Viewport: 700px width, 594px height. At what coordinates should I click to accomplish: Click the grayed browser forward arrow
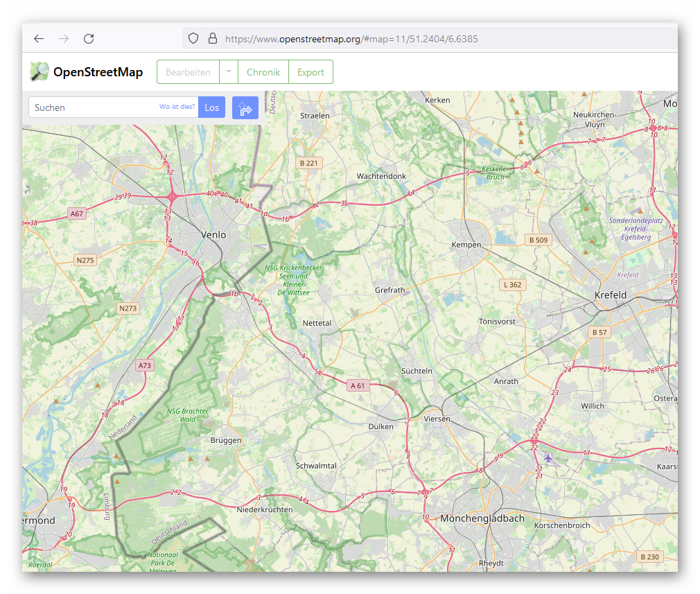coord(64,38)
